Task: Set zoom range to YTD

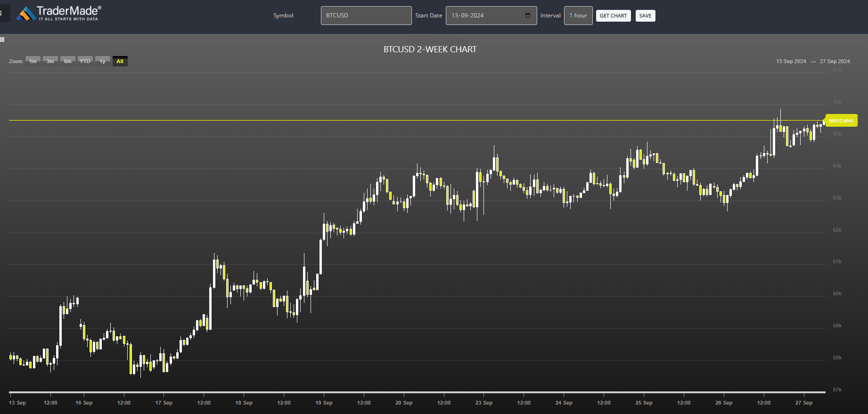Action: pos(85,61)
